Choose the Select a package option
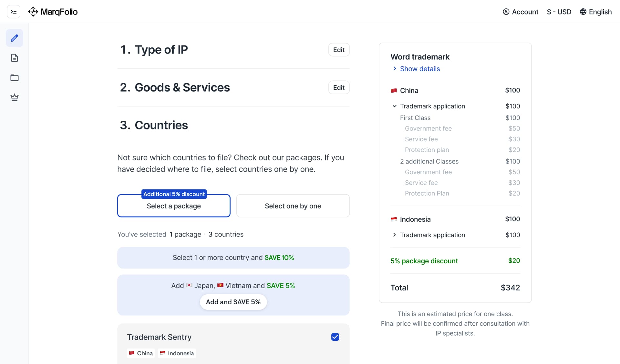 [x=174, y=206]
